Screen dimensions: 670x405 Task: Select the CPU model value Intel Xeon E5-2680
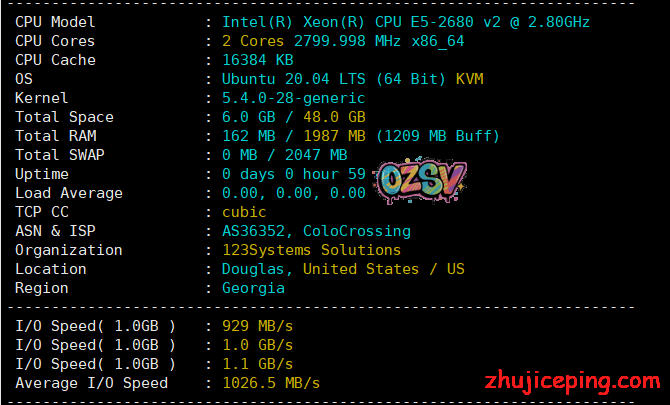click(x=406, y=22)
